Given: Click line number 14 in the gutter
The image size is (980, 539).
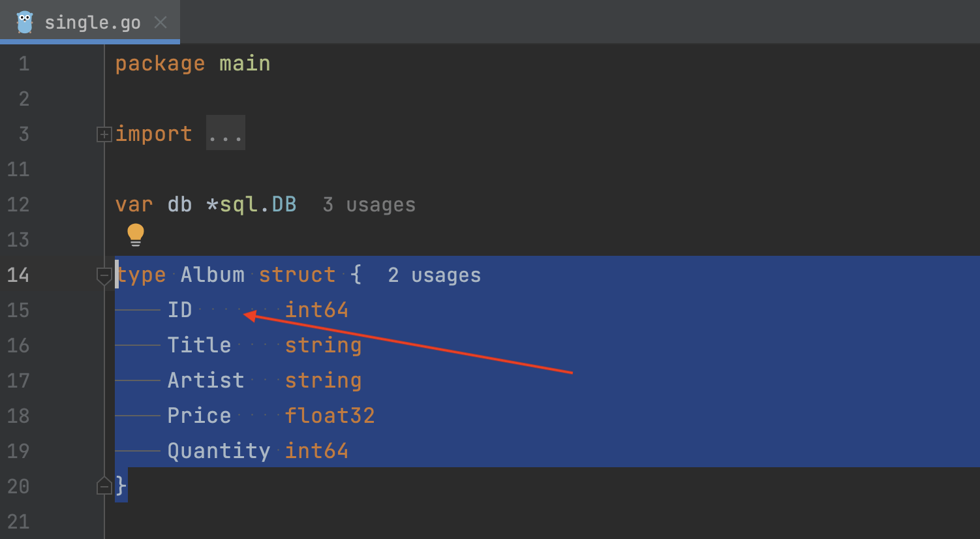Looking at the screenshot, I should [18, 275].
